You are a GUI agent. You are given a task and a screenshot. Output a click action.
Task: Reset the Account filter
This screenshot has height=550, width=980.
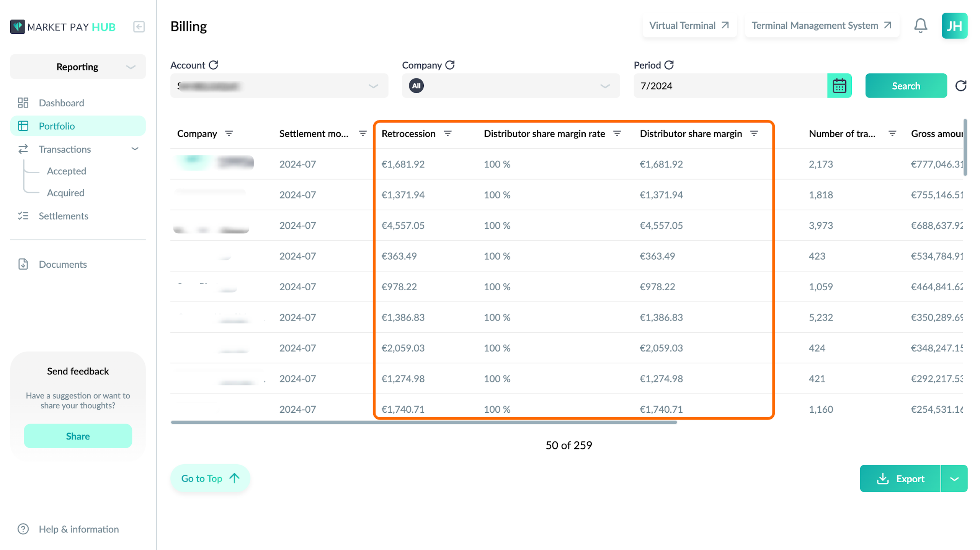214,65
